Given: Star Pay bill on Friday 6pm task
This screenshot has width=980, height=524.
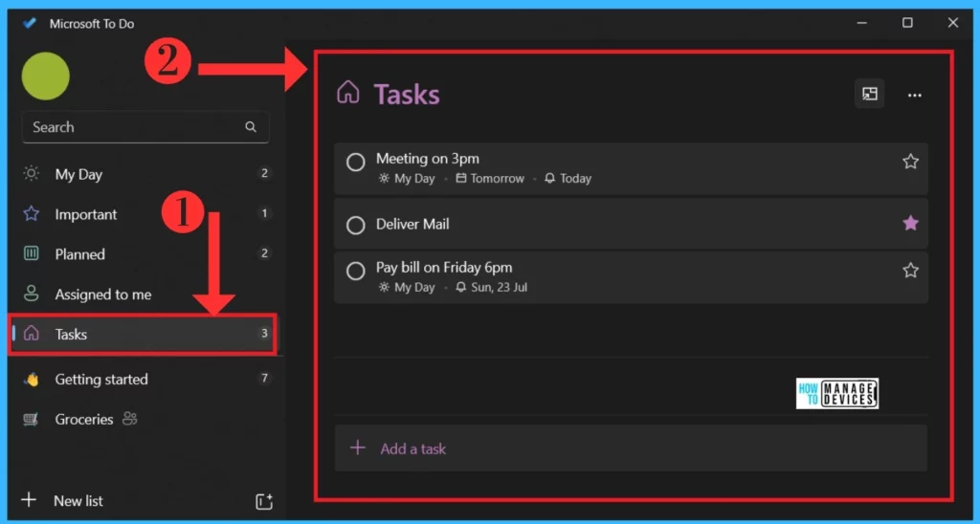Looking at the screenshot, I should point(911,271).
